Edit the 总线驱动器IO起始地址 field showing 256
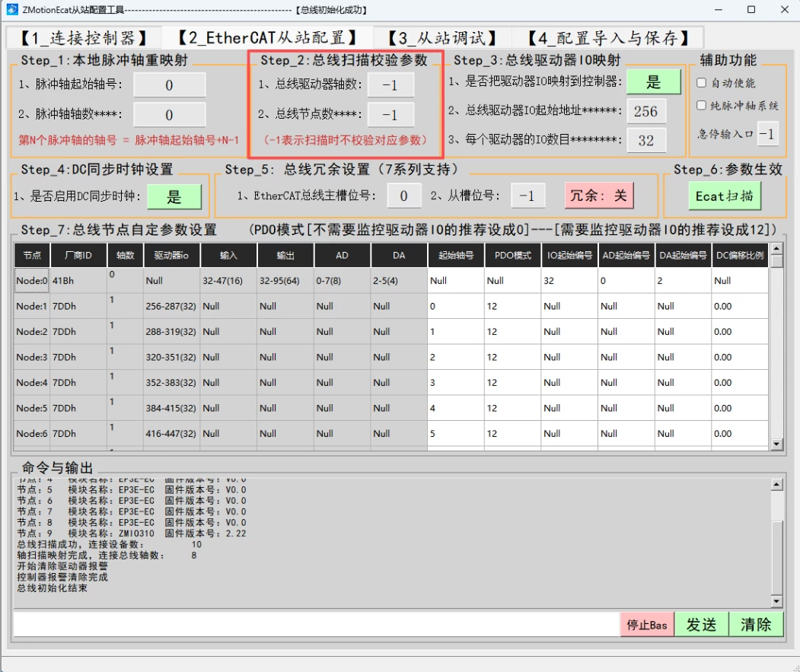 (646, 111)
